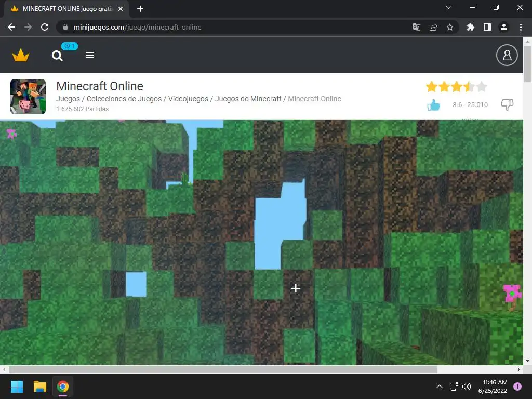Click the blue recent-searches badge

coord(70,46)
